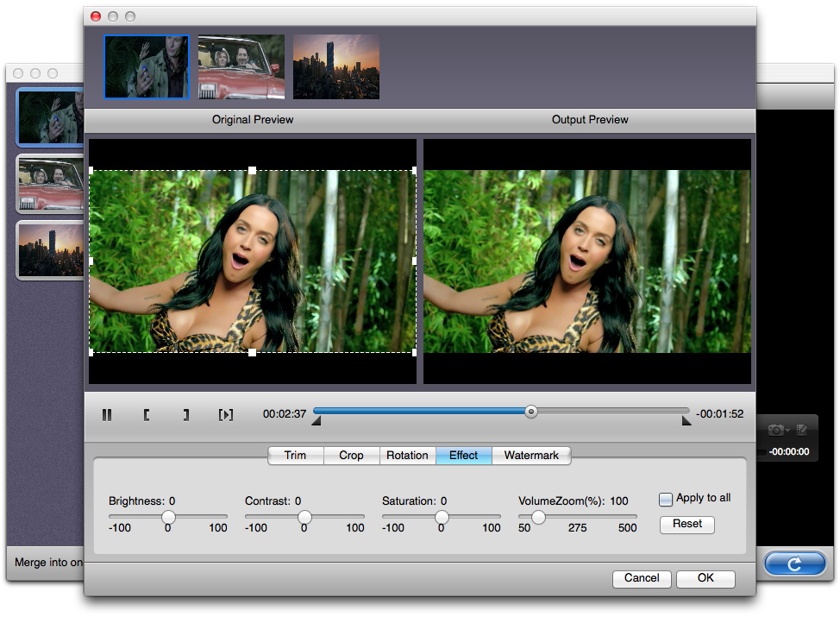Click the Reset button
840x617 pixels.
(687, 524)
